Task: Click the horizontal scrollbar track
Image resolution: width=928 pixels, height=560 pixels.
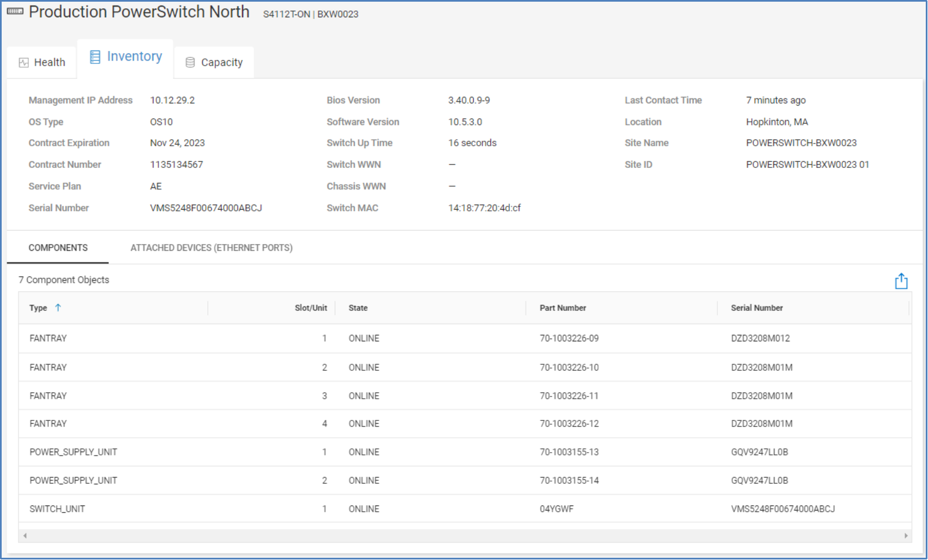Action: 465,536
